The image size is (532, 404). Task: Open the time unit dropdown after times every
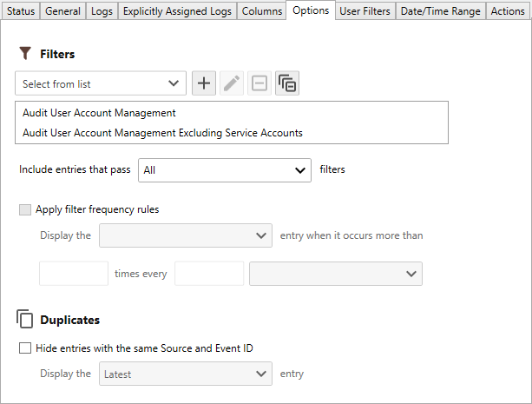tap(335, 274)
